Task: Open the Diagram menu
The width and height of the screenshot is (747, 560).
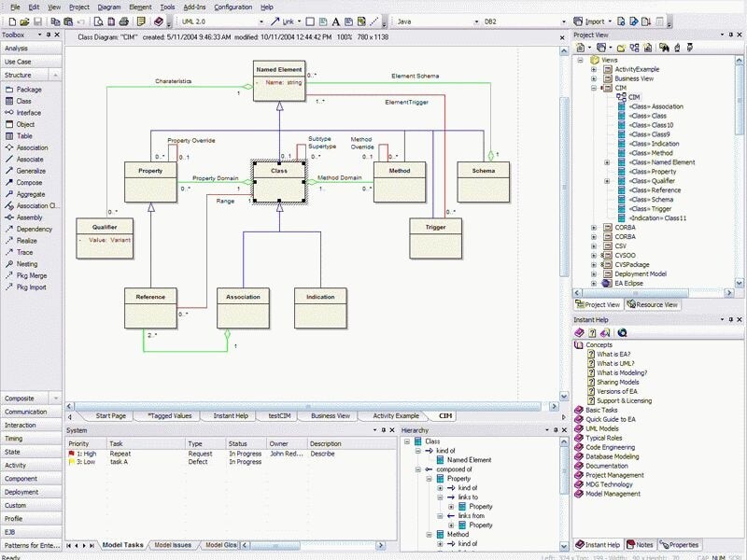Action: coord(107,7)
